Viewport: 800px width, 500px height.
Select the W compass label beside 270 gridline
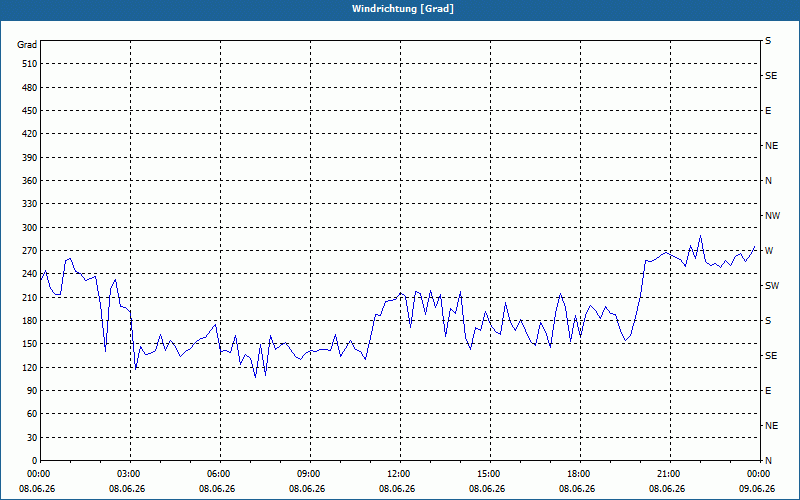[x=769, y=251]
